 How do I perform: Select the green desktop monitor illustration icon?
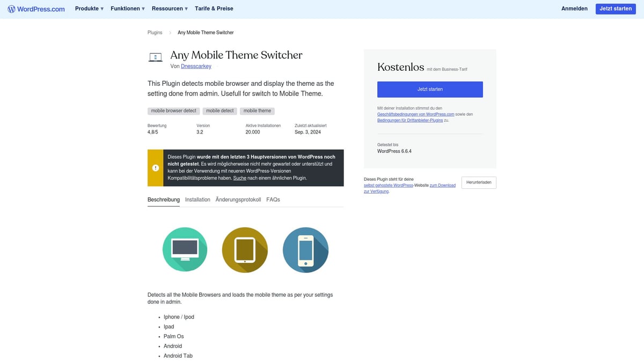[x=185, y=249]
